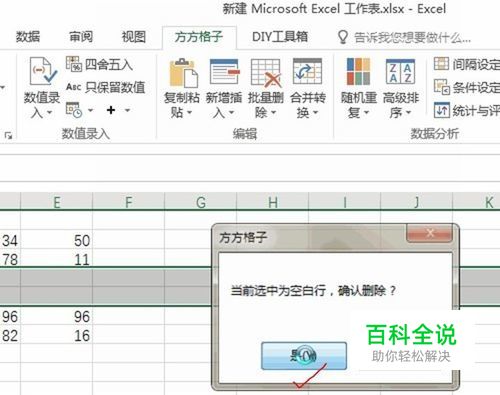Select column E header
This screenshot has width=500, height=395.
(57, 202)
